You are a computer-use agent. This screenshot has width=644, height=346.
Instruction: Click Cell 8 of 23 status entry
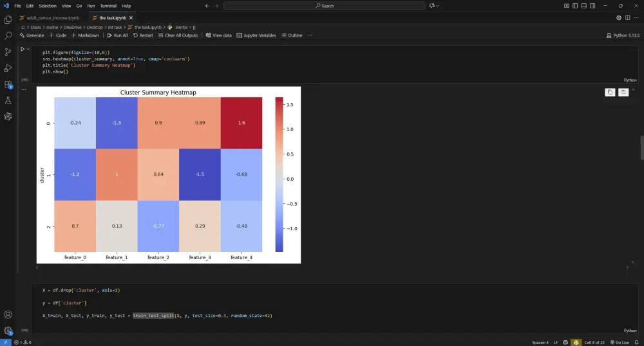point(594,342)
